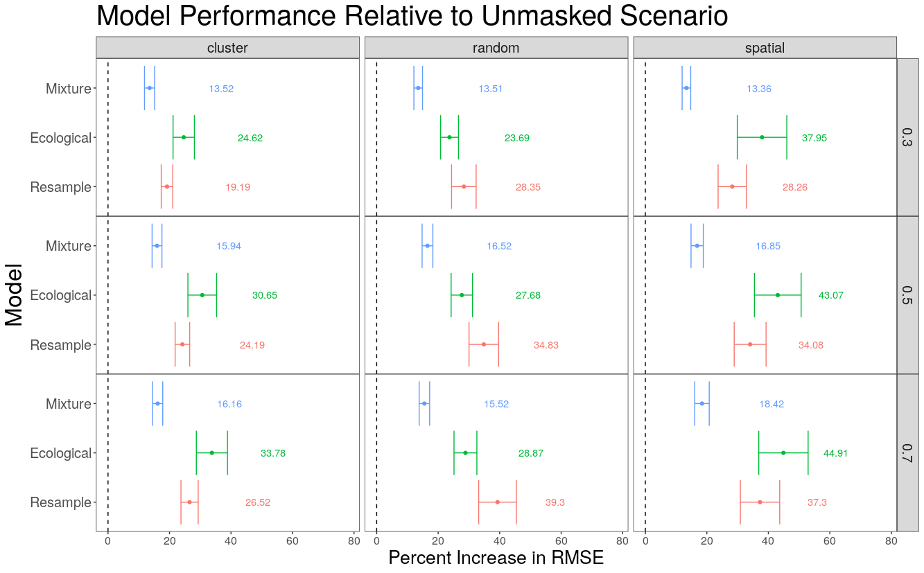924x573 pixels.
Task: Click the Resample axis label in 0.7 row
Action: pyautogui.click(x=60, y=502)
